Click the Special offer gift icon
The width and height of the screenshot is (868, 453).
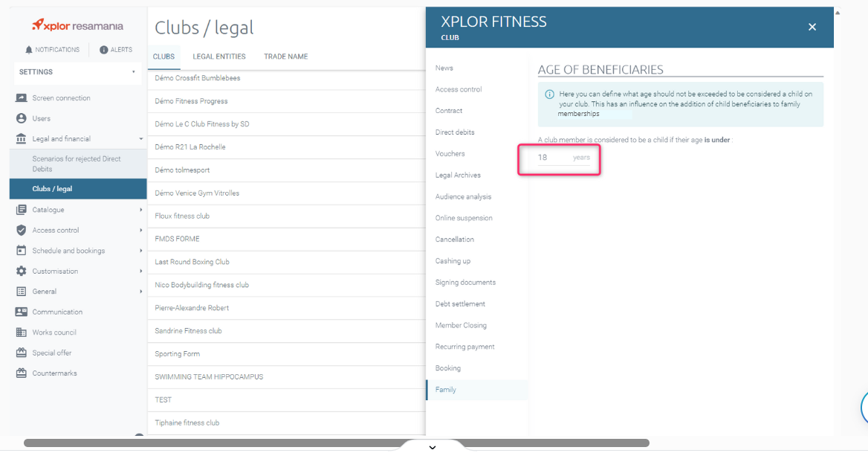point(21,353)
